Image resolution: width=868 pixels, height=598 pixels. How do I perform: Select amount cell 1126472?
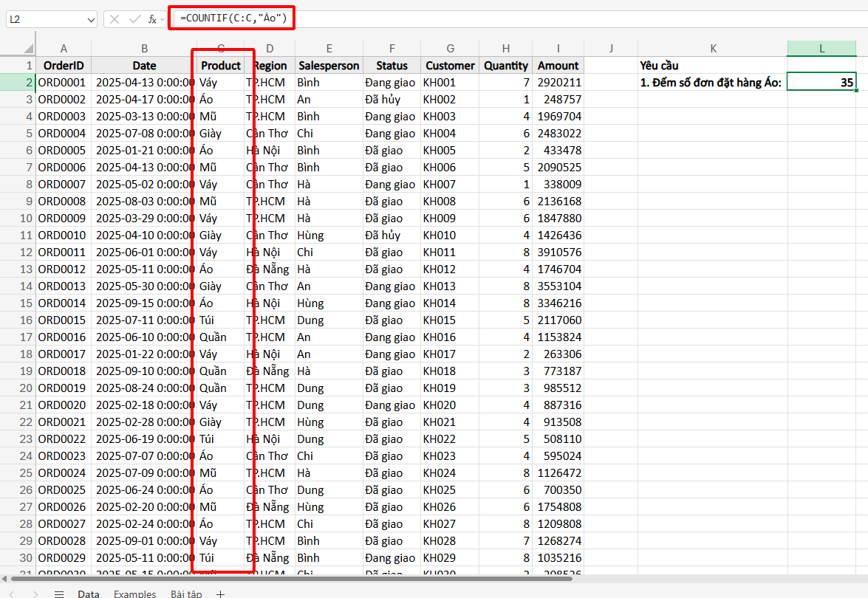coord(558,473)
